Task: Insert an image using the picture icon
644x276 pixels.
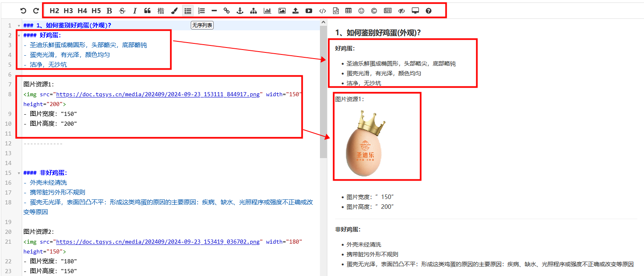Action: [x=282, y=11]
